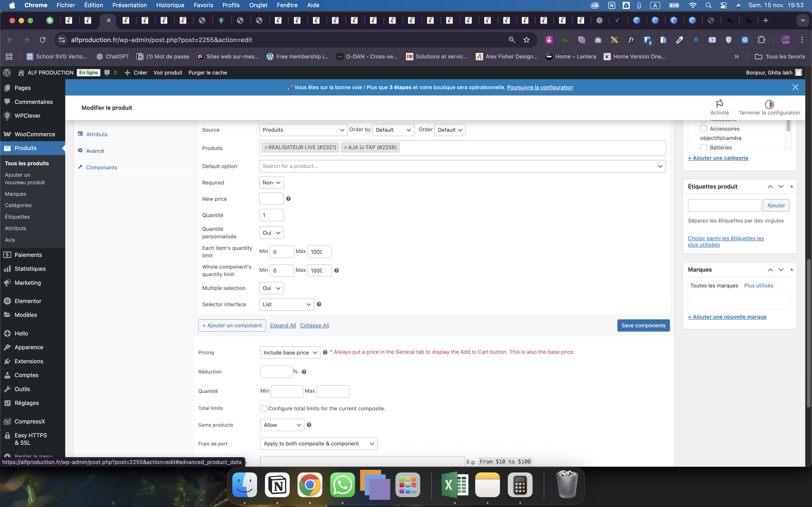Enable Configure total limits checkbox

coord(263,408)
